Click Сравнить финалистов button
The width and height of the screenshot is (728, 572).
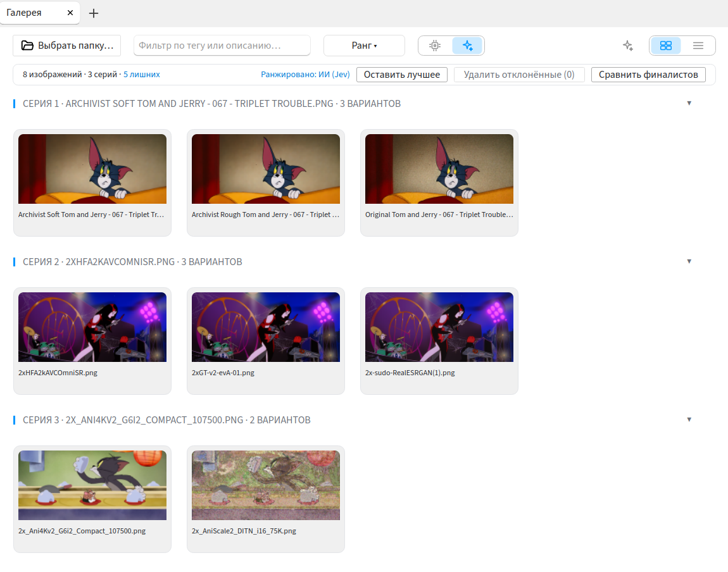(x=648, y=75)
